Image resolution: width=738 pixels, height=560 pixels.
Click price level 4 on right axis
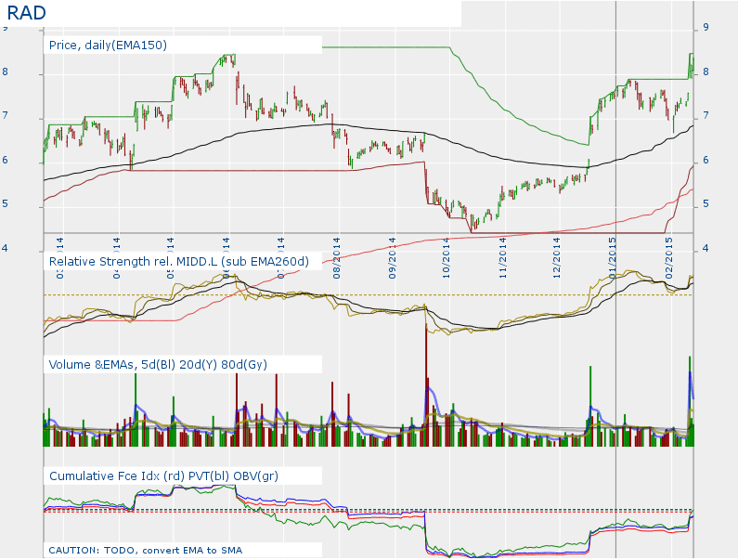(706, 248)
